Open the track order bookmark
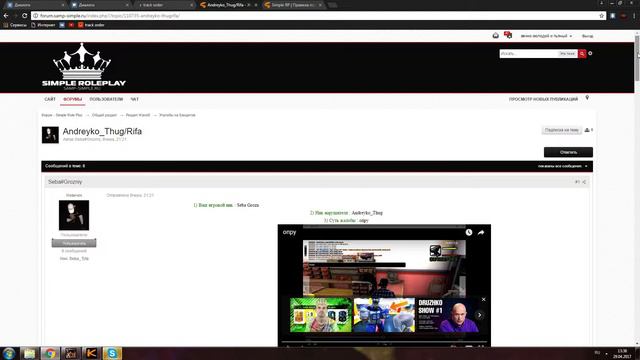640x360 pixels. [91, 25]
